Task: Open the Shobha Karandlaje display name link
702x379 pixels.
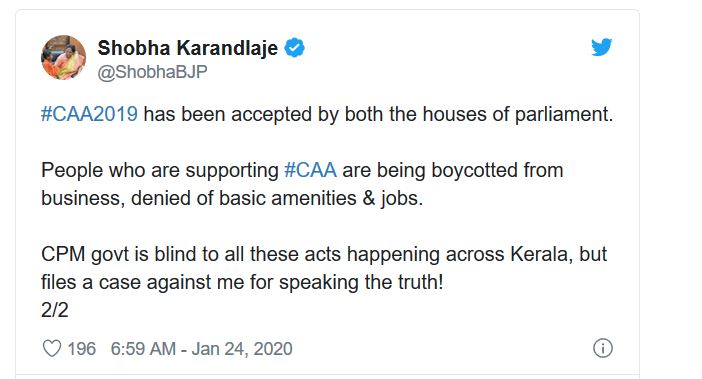Action: (188, 48)
